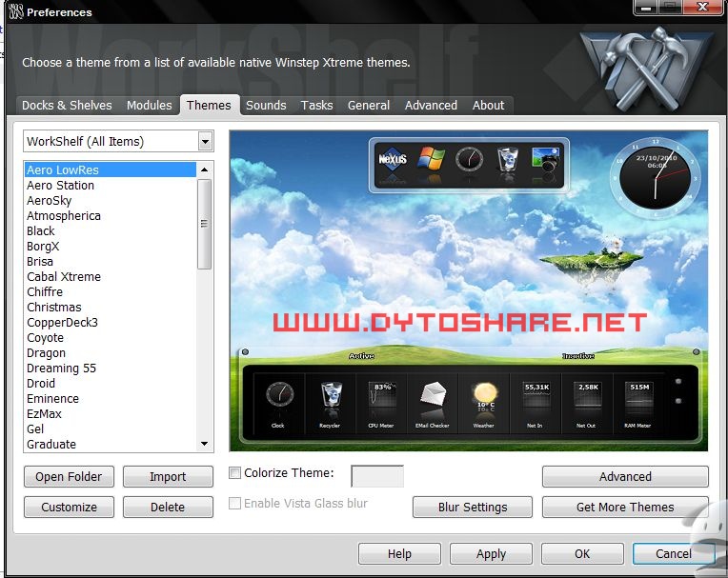Choose the Droid theme

click(x=111, y=383)
